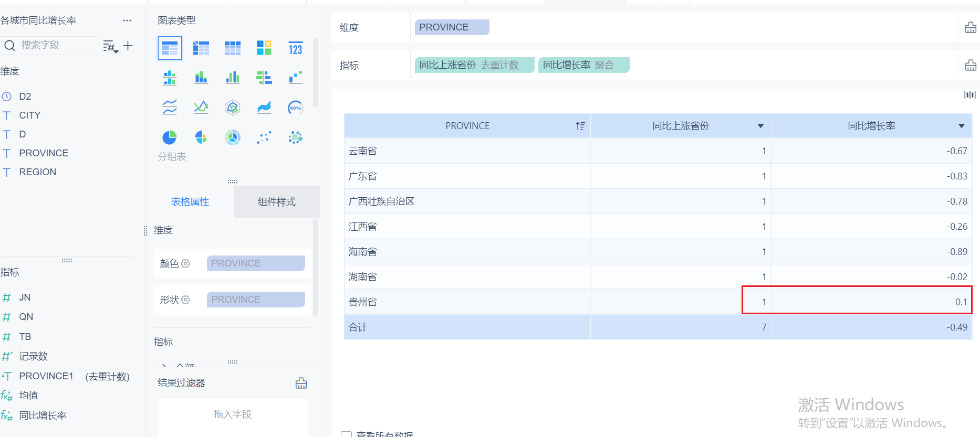The image size is (980, 437).
Task: Click the chart type list scrollbar
Action: pyautogui.click(x=315, y=72)
